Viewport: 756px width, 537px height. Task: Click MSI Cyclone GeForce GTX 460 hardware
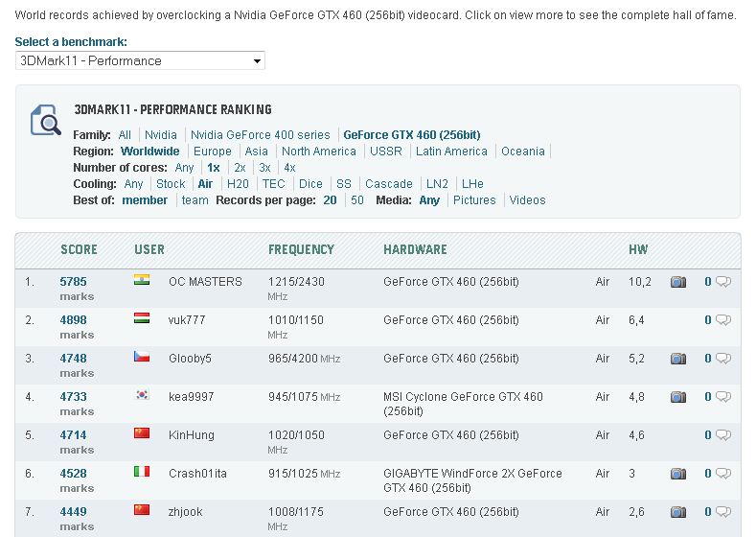pyautogui.click(x=463, y=404)
